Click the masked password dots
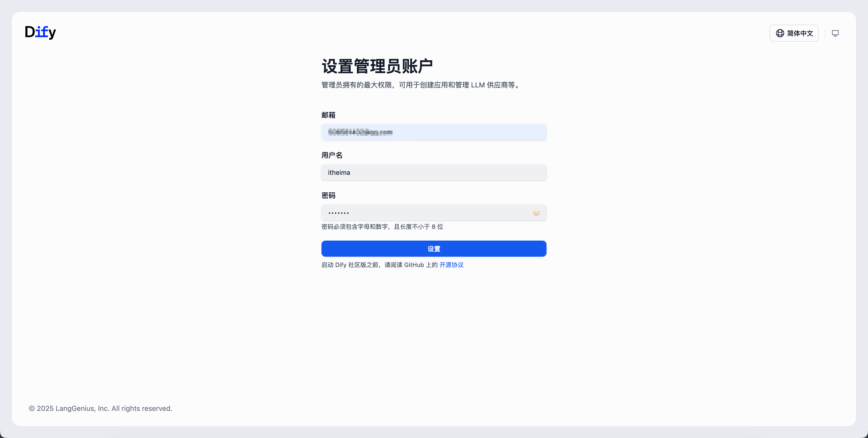Viewport: 868px width, 438px height. pyautogui.click(x=338, y=213)
